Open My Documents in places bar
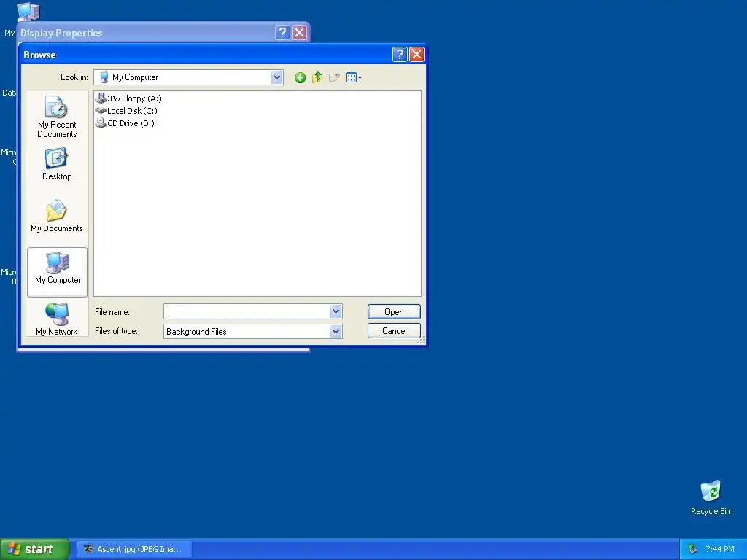The width and height of the screenshot is (747, 560). [57, 216]
